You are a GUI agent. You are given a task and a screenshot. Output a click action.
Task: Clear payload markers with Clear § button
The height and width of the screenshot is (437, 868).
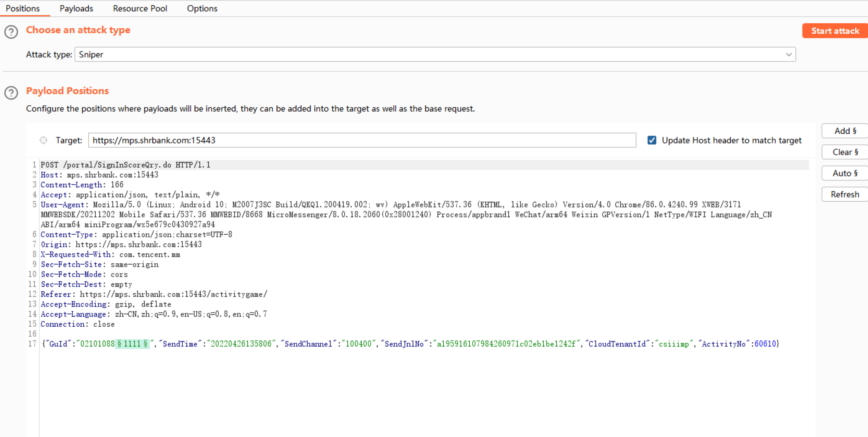pyautogui.click(x=844, y=152)
